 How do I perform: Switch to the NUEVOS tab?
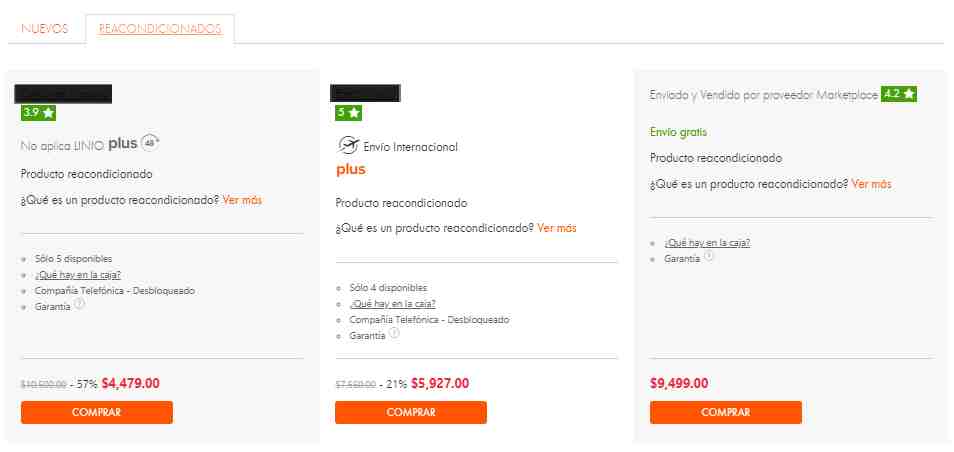[44, 29]
